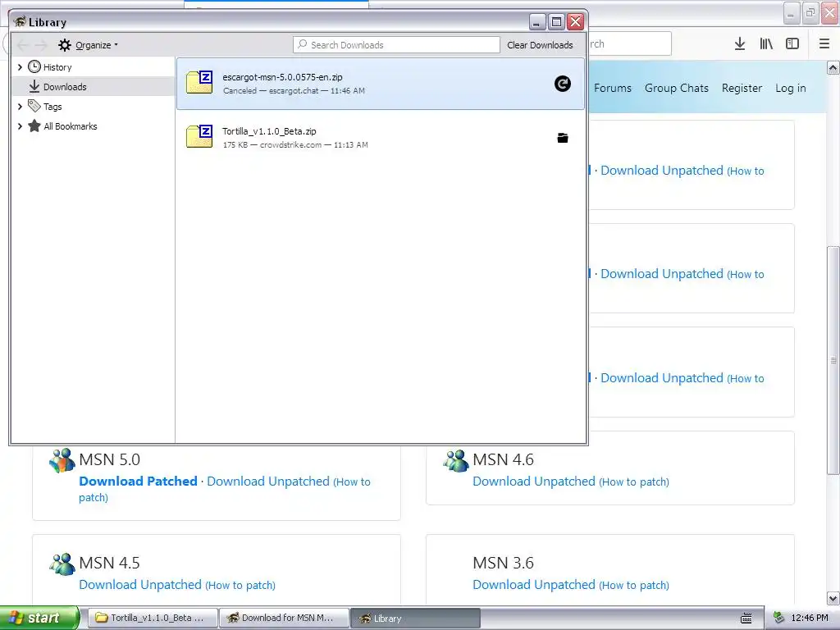Expand the All Bookmarks tree node

point(20,126)
